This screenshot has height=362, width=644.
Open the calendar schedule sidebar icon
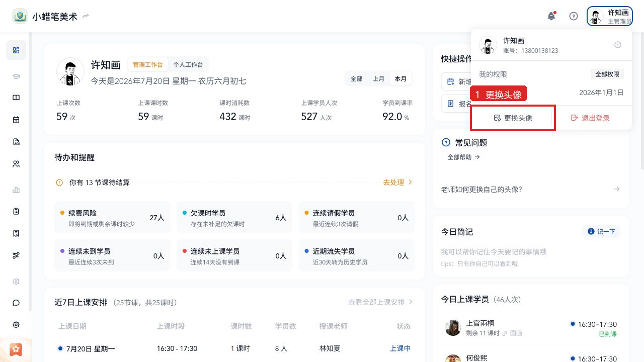tap(16, 120)
